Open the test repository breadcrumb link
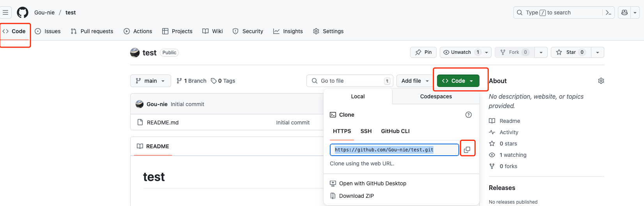This screenshot has width=644, height=206. pos(71,12)
